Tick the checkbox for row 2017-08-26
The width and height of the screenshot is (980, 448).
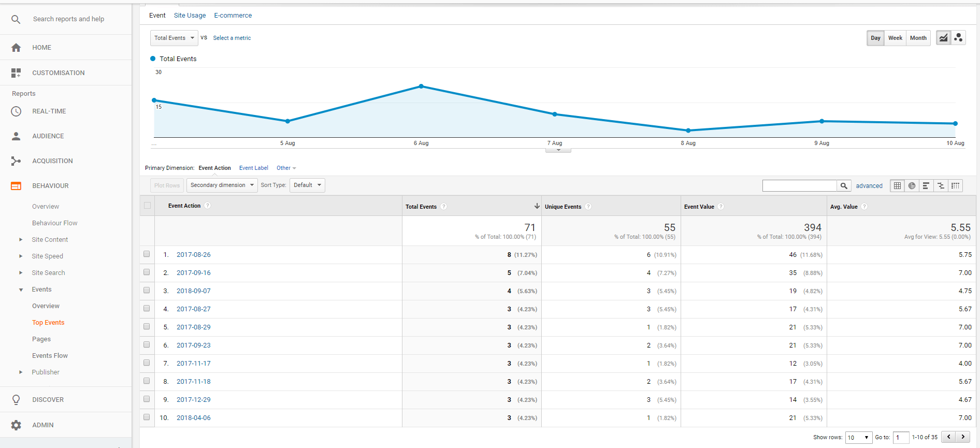[147, 254]
